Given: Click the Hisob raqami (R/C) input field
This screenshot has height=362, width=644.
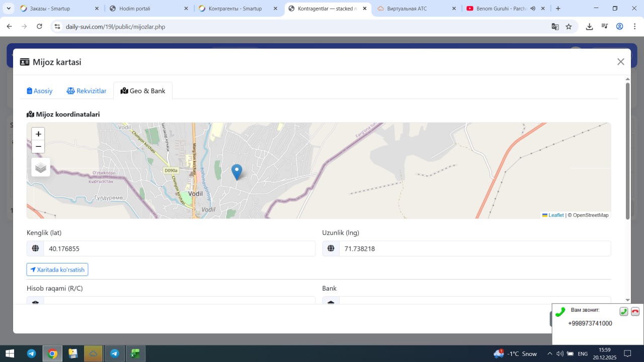Looking at the screenshot, I should [x=180, y=301].
